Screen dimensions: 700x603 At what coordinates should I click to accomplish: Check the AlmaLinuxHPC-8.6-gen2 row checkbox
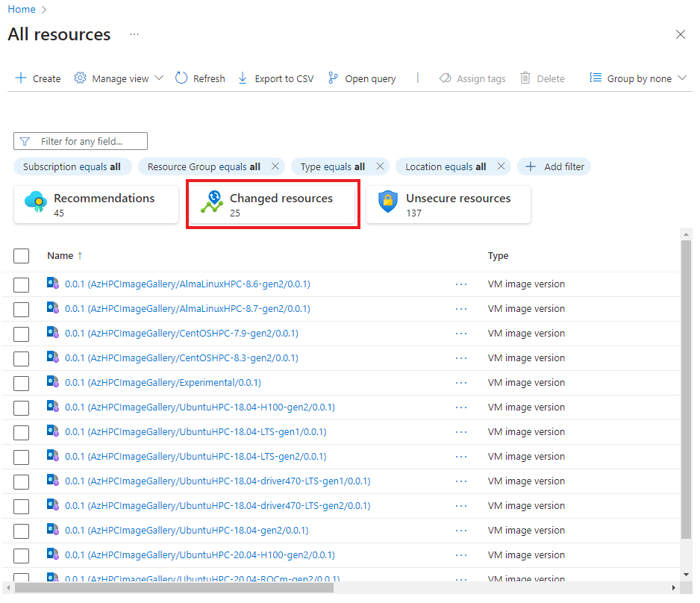point(21,285)
